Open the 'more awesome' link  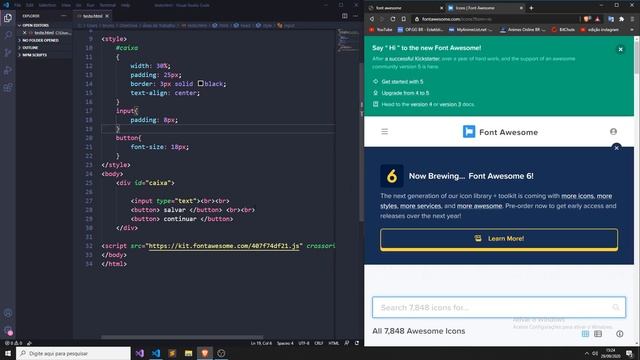479,206
